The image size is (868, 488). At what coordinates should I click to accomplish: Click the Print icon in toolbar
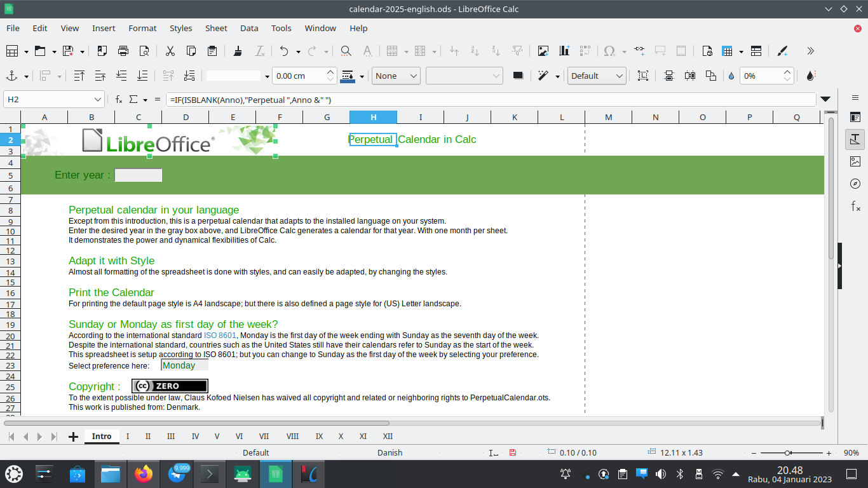point(123,51)
